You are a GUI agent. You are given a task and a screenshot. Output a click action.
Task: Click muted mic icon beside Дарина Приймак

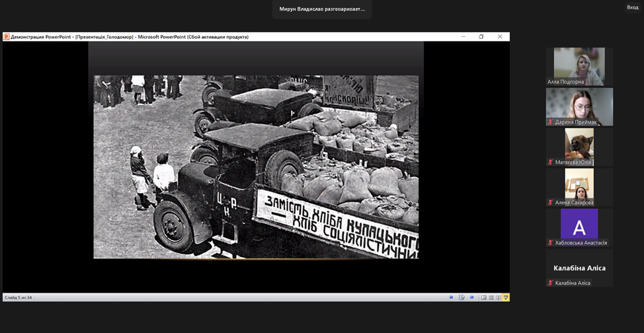coord(550,122)
